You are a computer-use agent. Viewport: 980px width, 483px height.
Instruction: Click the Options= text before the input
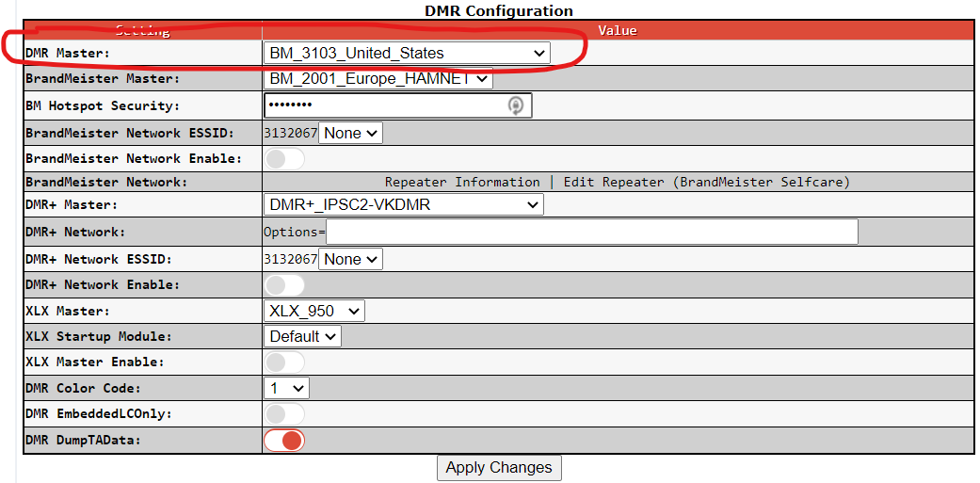pos(295,232)
